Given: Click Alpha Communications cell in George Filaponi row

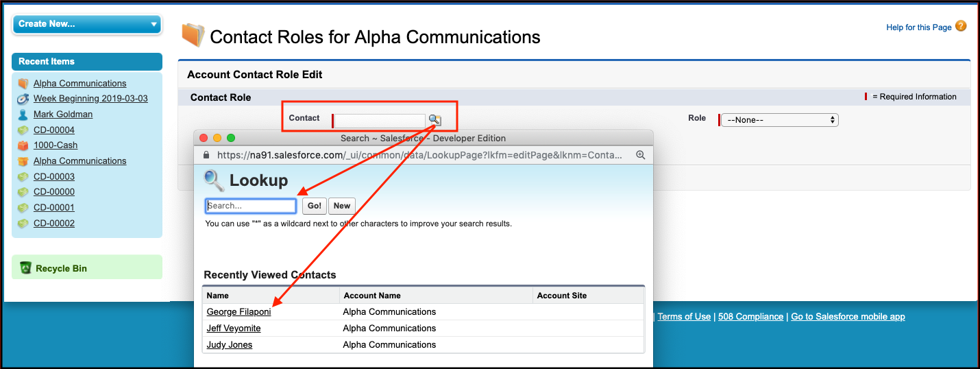Looking at the screenshot, I should coord(389,311).
